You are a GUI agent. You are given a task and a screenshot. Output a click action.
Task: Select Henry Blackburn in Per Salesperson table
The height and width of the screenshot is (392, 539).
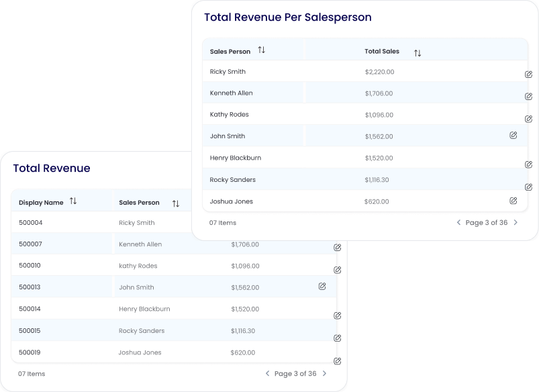(x=236, y=158)
